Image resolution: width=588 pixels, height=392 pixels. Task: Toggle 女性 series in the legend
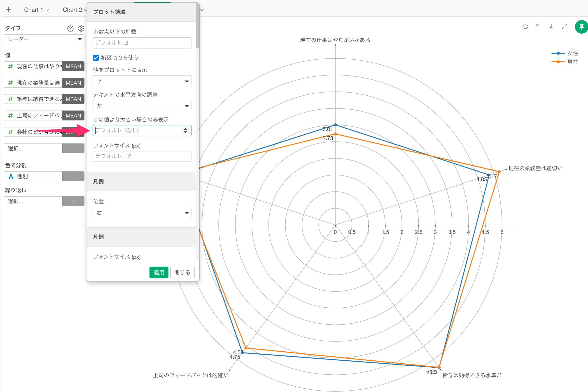tap(565, 53)
